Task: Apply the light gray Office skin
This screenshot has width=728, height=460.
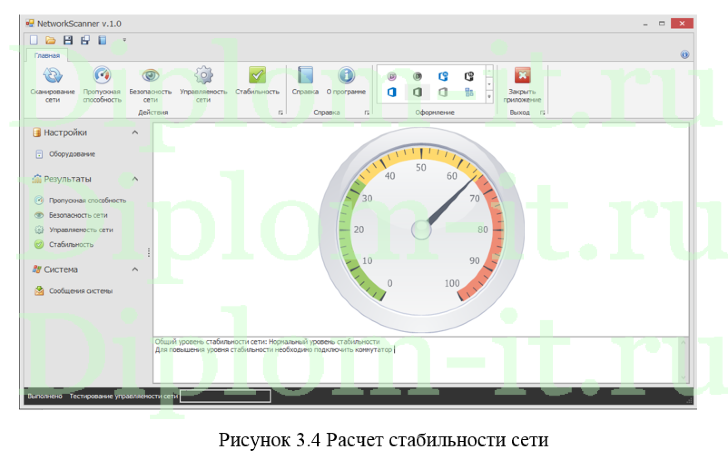Action: [x=443, y=92]
